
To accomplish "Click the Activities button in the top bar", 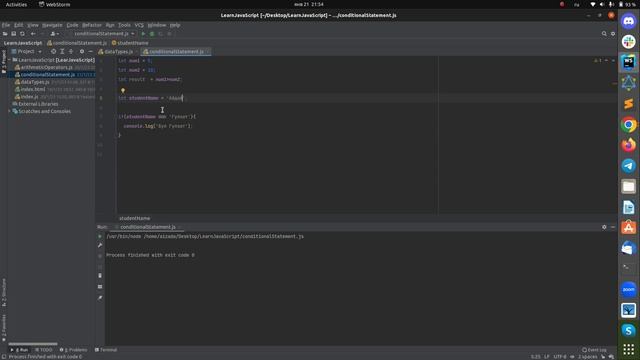I will 16,4.
